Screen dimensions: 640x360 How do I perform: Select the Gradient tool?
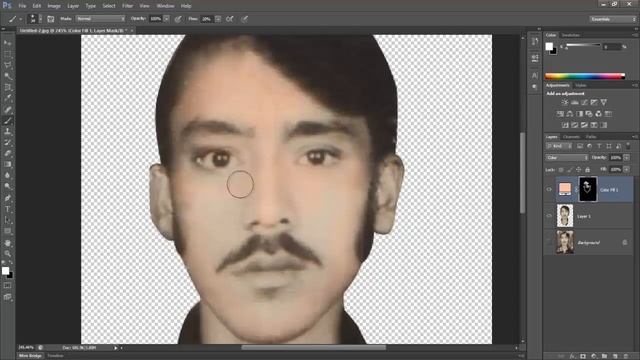7,164
